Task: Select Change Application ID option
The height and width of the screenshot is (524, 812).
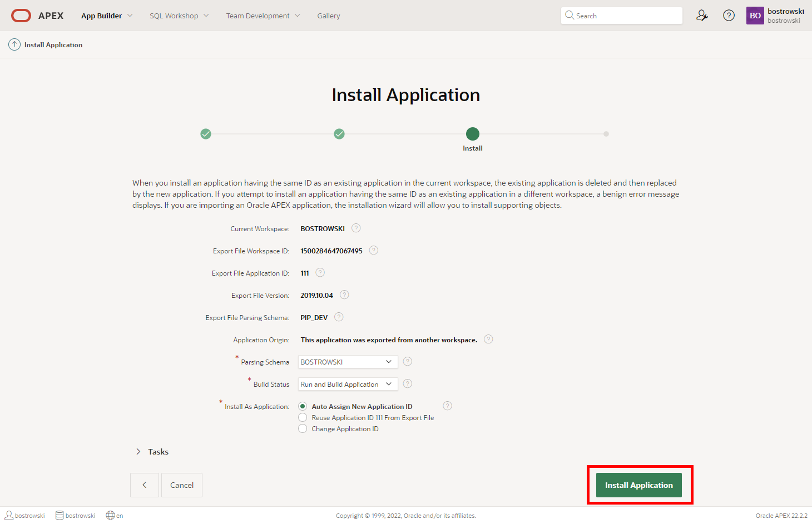Action: [303, 428]
